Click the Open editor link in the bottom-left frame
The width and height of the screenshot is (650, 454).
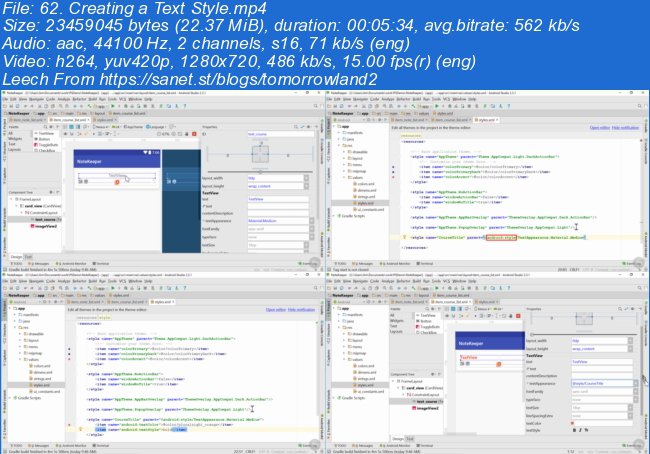click(x=276, y=310)
